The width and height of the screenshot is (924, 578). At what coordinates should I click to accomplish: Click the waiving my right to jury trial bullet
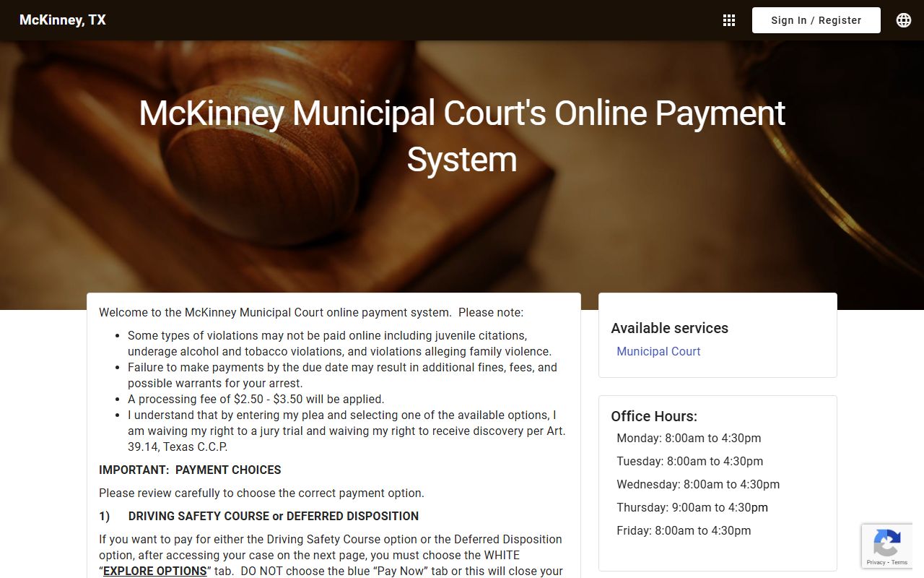click(346, 431)
